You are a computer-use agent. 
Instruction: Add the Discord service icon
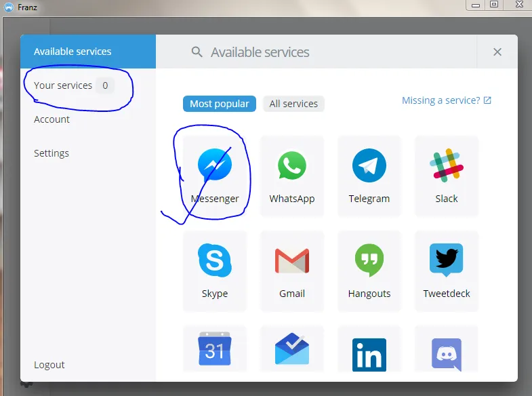click(x=447, y=355)
